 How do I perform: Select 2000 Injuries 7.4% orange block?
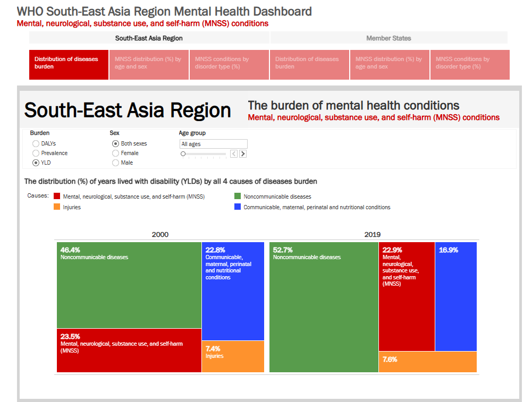point(233,356)
